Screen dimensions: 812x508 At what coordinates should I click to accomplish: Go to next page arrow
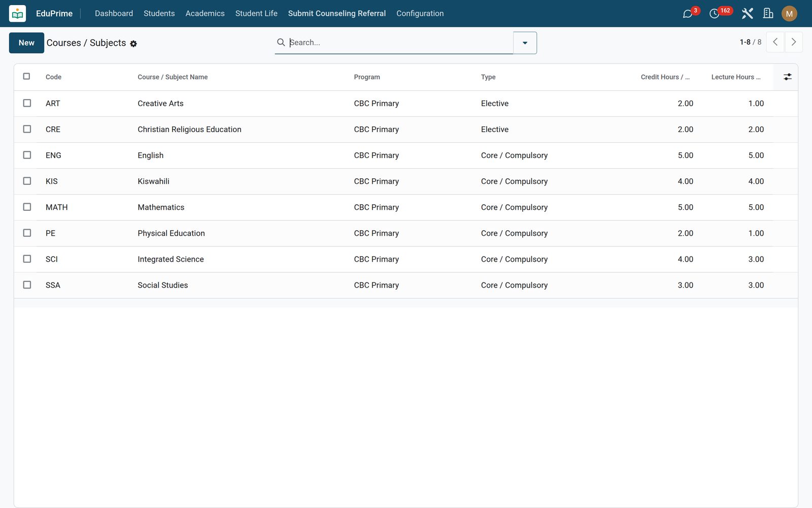pyautogui.click(x=794, y=42)
